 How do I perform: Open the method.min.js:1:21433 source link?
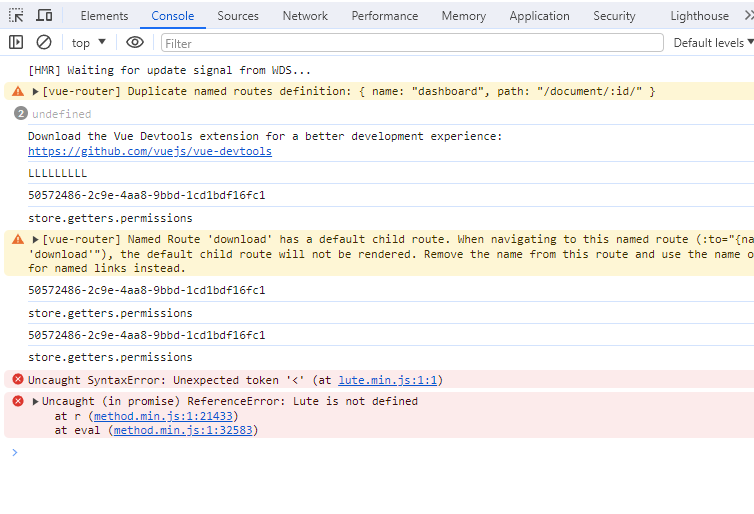click(x=164, y=415)
